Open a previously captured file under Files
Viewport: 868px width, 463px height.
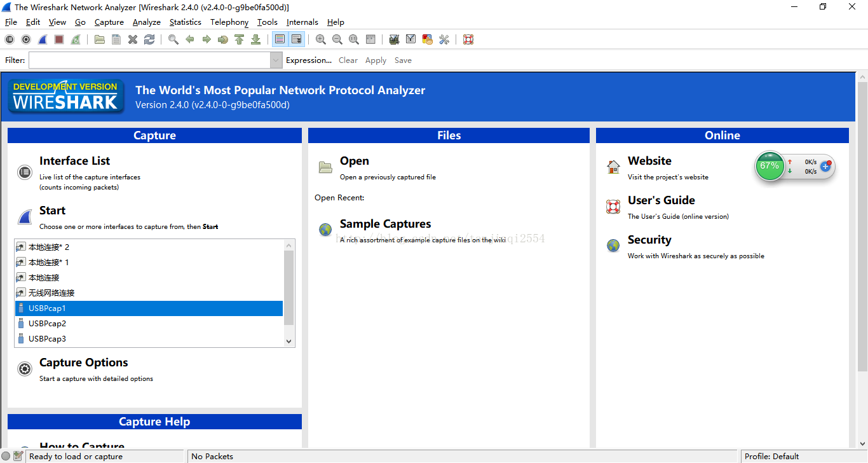(354, 161)
